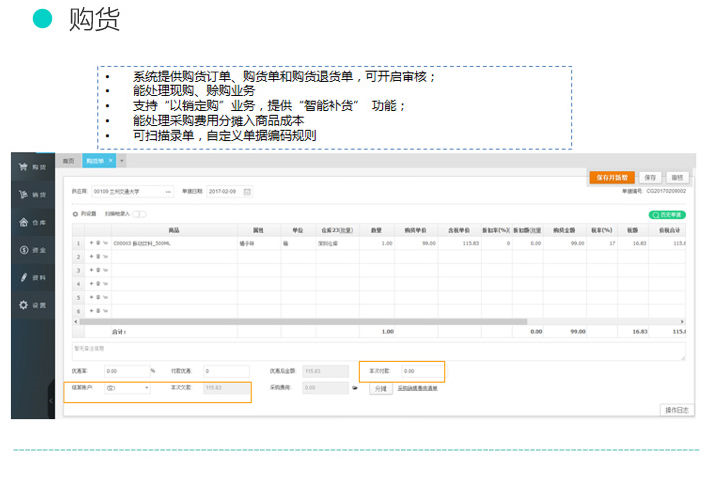
Task: Open the 资料 (Data) sidebar pencil icon
Action: pos(22,277)
